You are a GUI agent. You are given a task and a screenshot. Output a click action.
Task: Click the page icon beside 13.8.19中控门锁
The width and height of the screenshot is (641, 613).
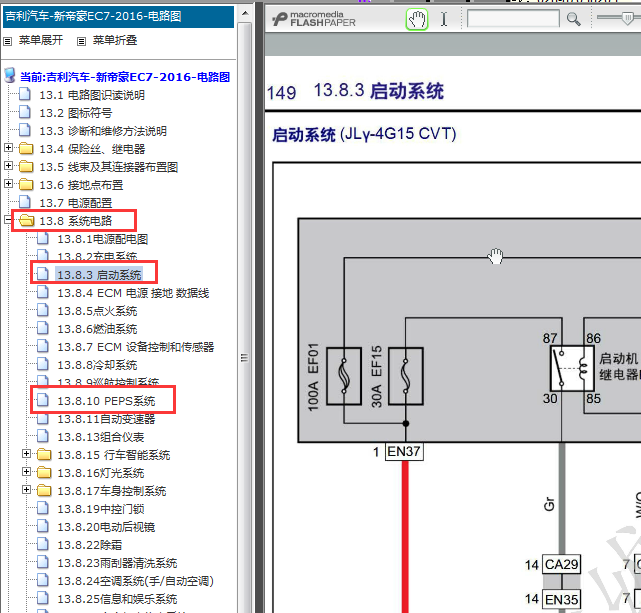click(x=43, y=508)
